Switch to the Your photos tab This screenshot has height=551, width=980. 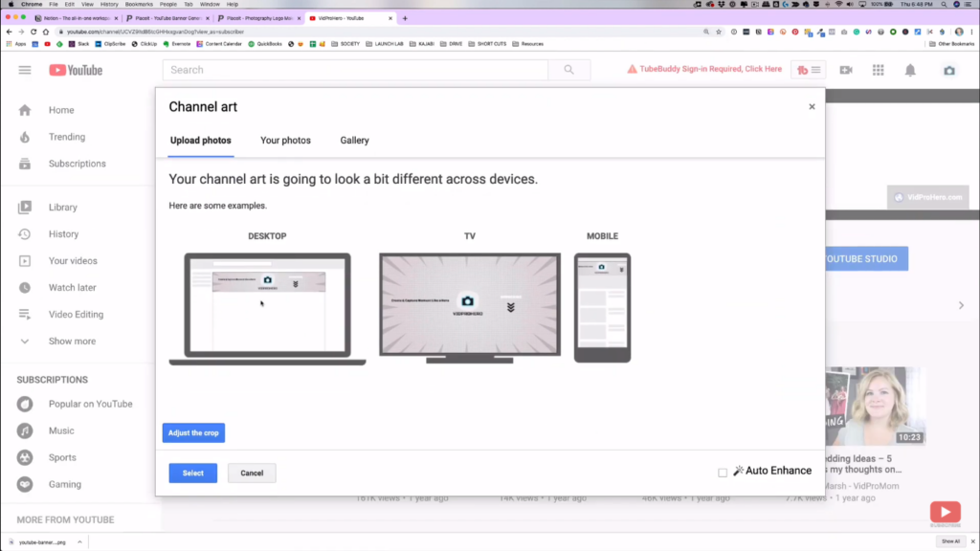tap(285, 141)
